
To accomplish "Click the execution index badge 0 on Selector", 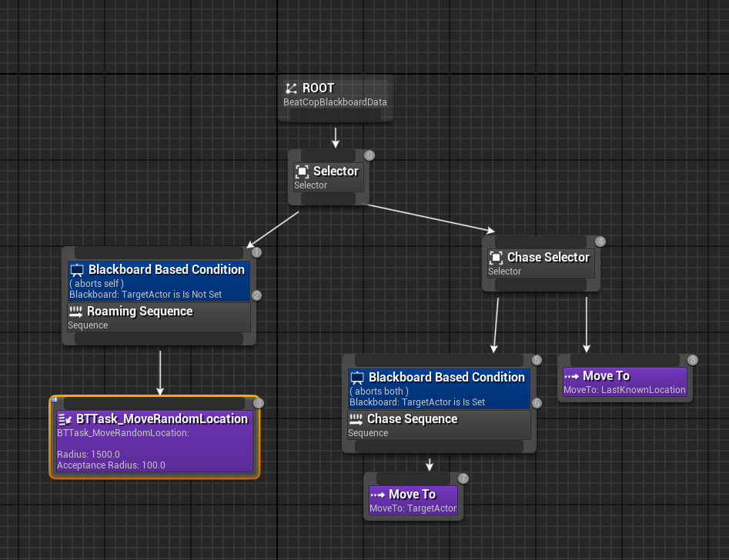I will tap(370, 155).
